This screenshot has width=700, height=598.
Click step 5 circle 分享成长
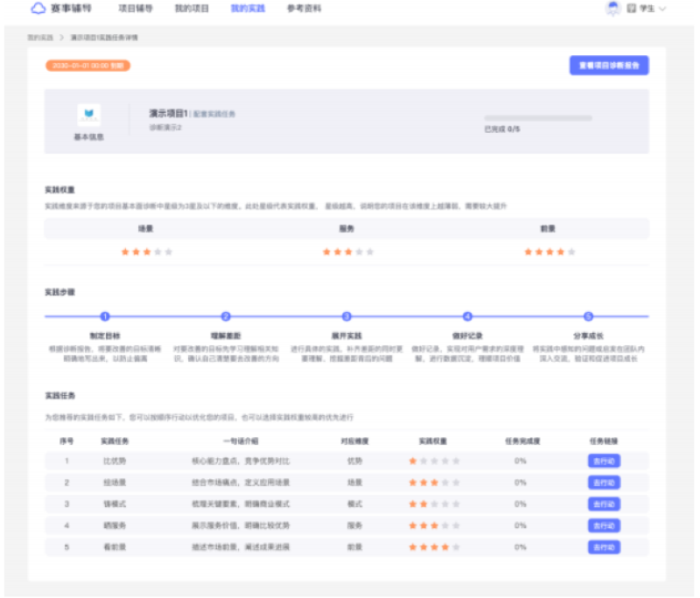coord(588,316)
